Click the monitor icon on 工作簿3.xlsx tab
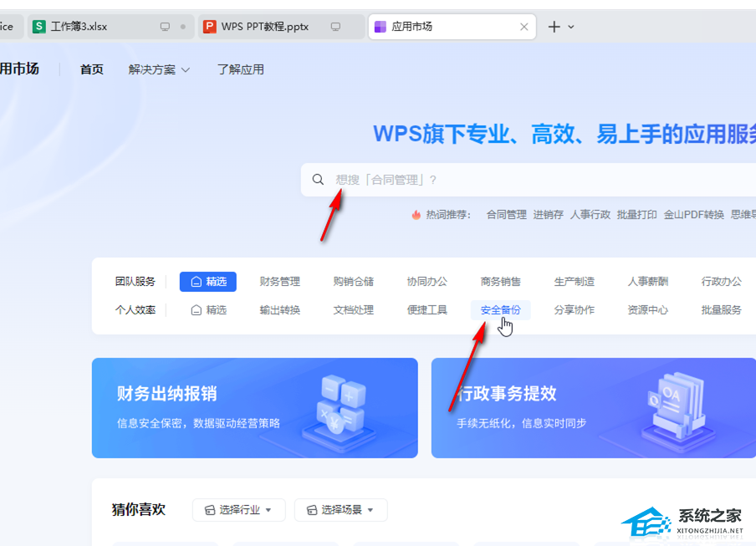The width and height of the screenshot is (756, 546). coord(165,27)
